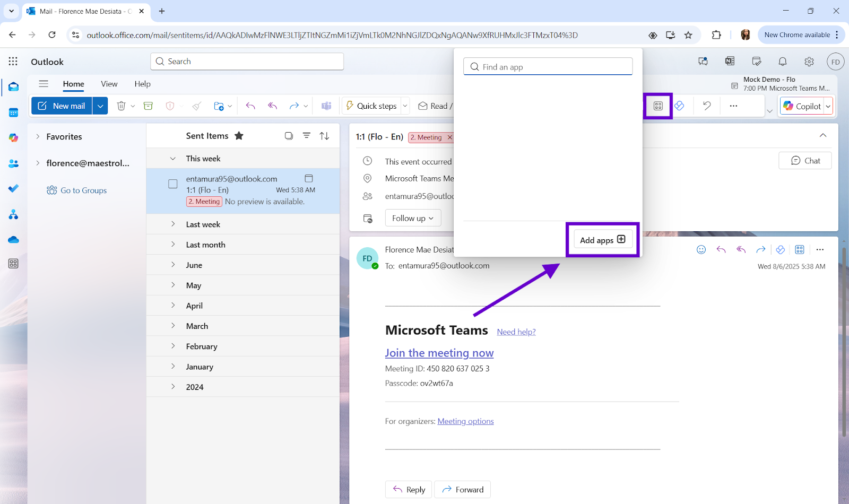Remove the 2. Meeting category tag
Viewport: 849px width, 504px height.
pos(450,137)
